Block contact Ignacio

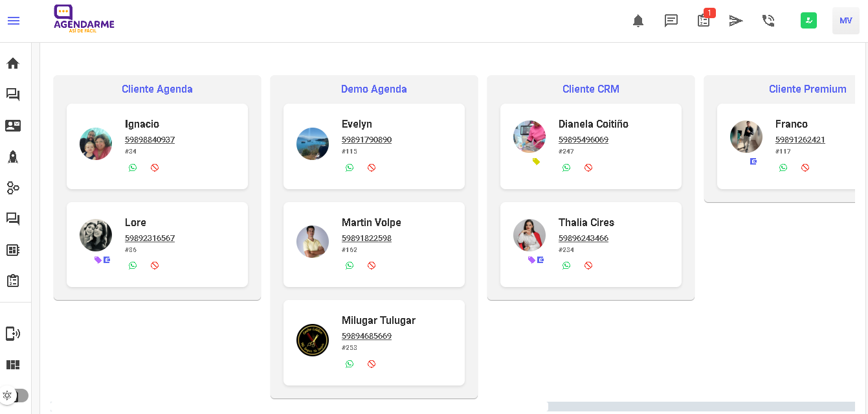pos(155,168)
